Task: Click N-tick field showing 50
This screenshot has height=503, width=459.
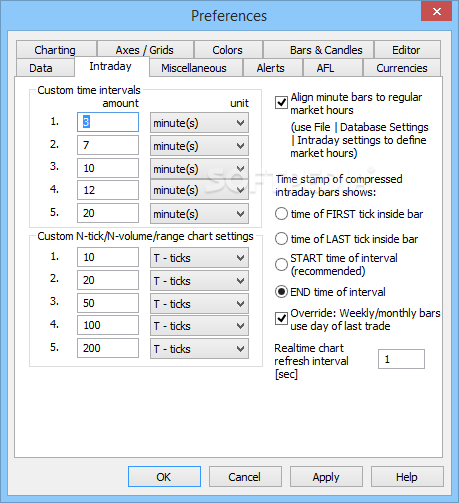Action: [x=108, y=303]
